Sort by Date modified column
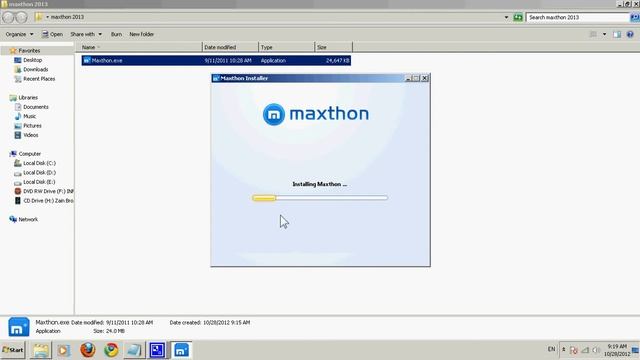640x360 pixels. (230, 47)
